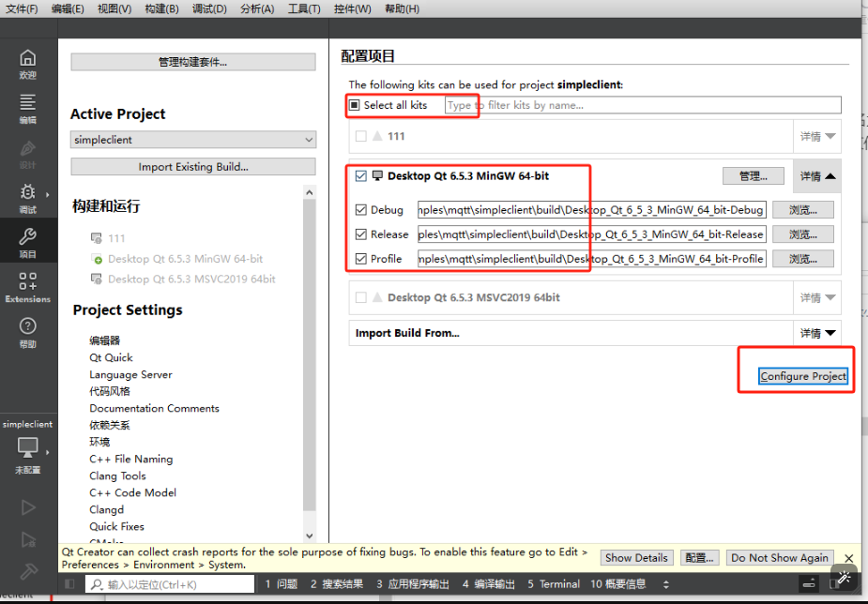
Task: Click 管理... button for MinGW kit
Action: [x=753, y=176]
